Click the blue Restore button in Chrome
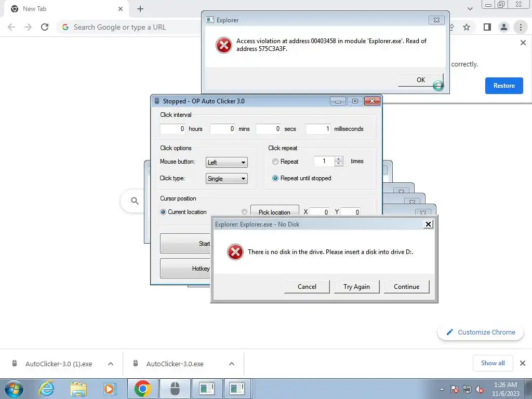Viewport: 532px width, 399px height. click(x=504, y=86)
